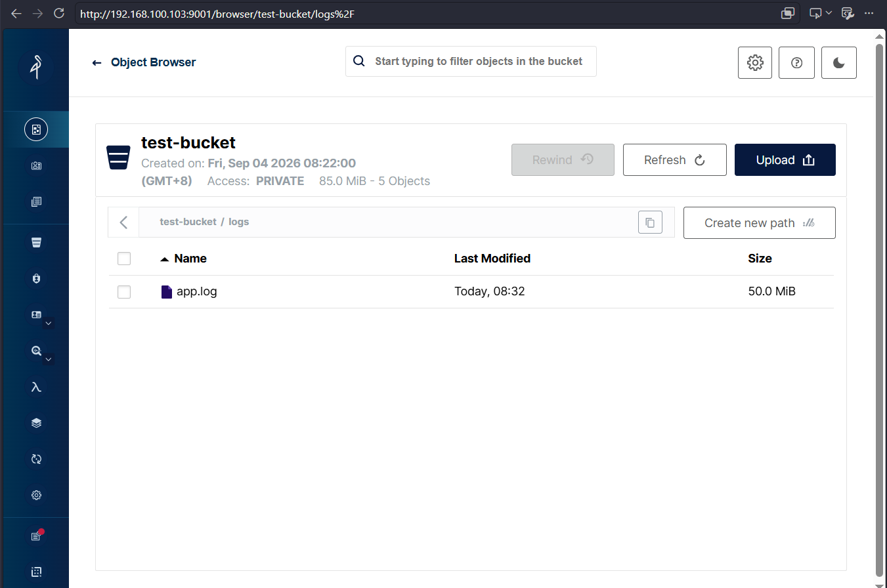887x588 pixels.
Task: Open the Identity sidebar icon
Action: click(x=36, y=315)
